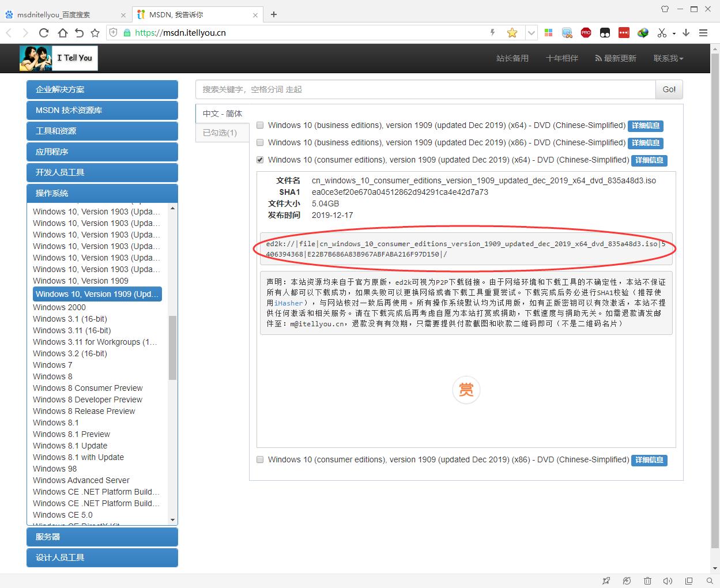Open the bookmark star dropdown arrow

tap(531, 33)
